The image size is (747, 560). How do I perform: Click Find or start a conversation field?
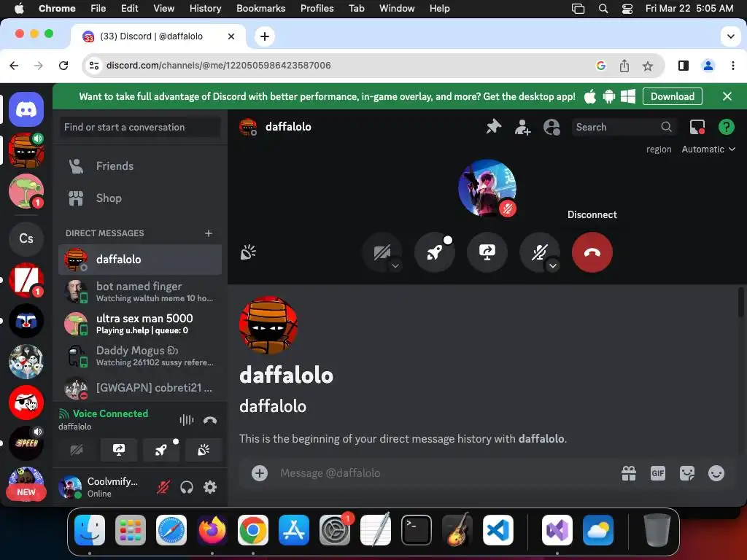pyautogui.click(x=140, y=127)
